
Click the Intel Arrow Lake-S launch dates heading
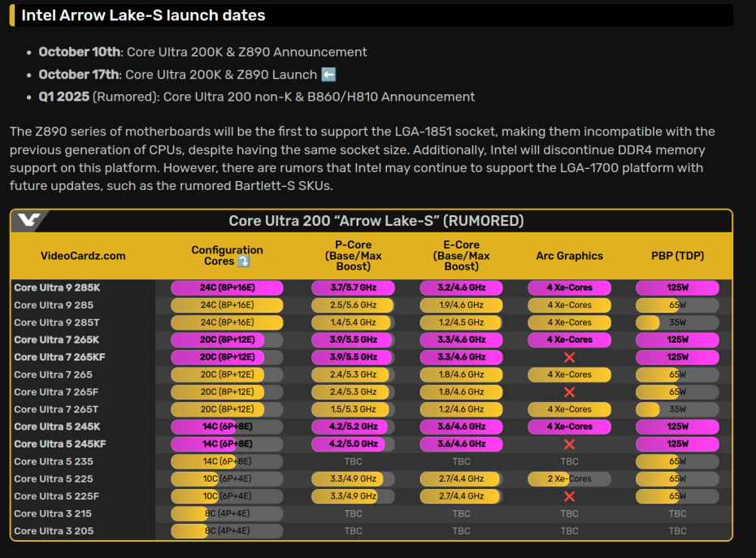tap(143, 15)
